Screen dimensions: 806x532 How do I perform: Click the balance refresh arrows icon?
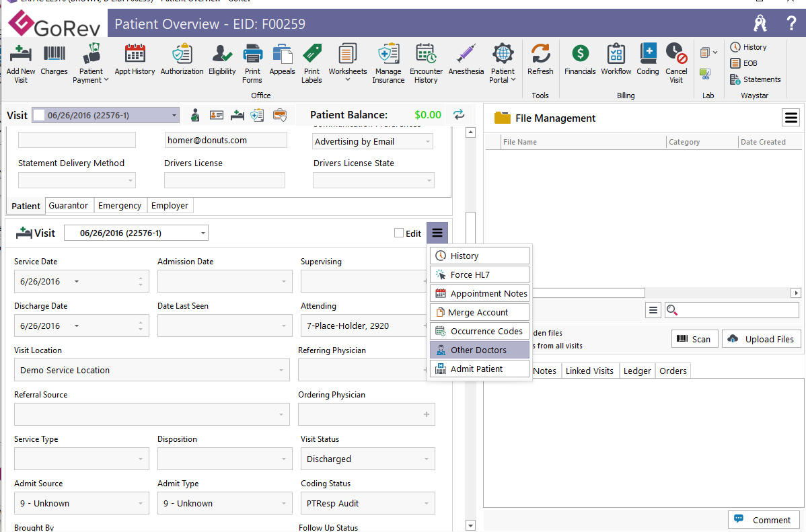pos(459,114)
